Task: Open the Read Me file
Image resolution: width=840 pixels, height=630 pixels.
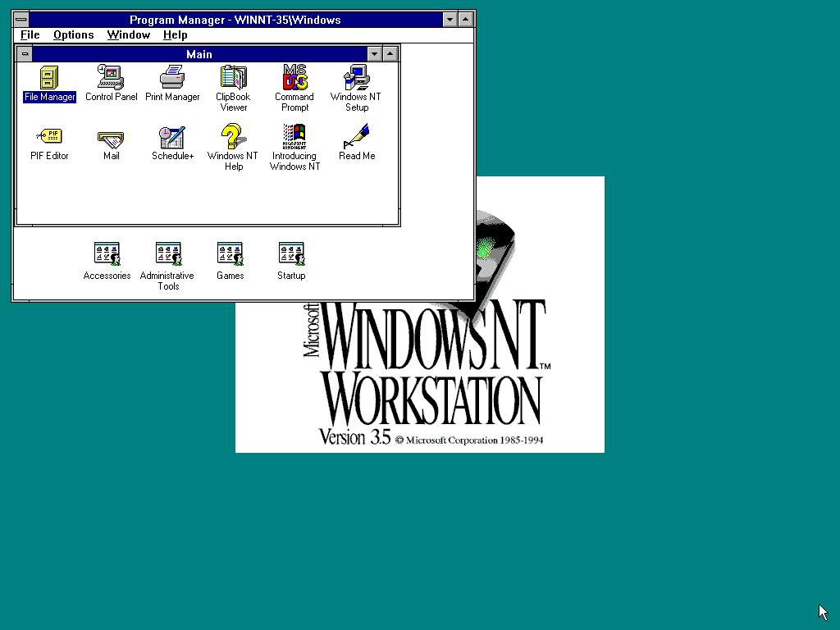Action: pos(355,135)
